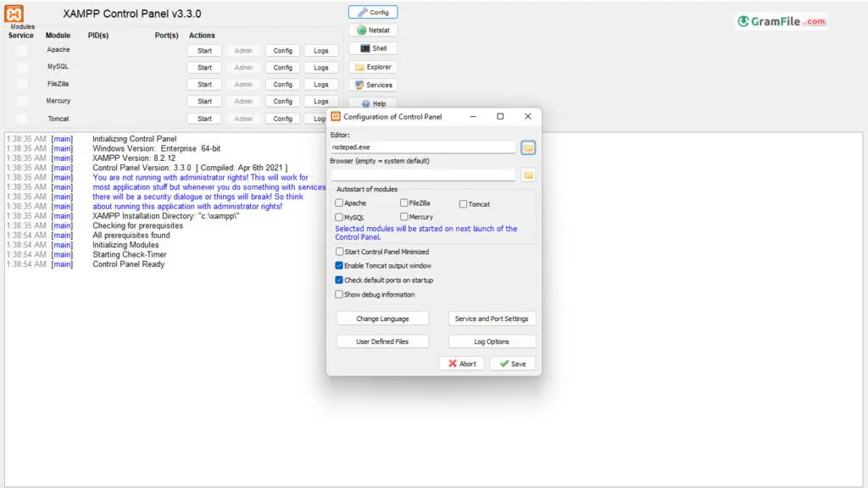Enable Tomcat autostart checkbox
868x488 pixels.
[x=463, y=204]
